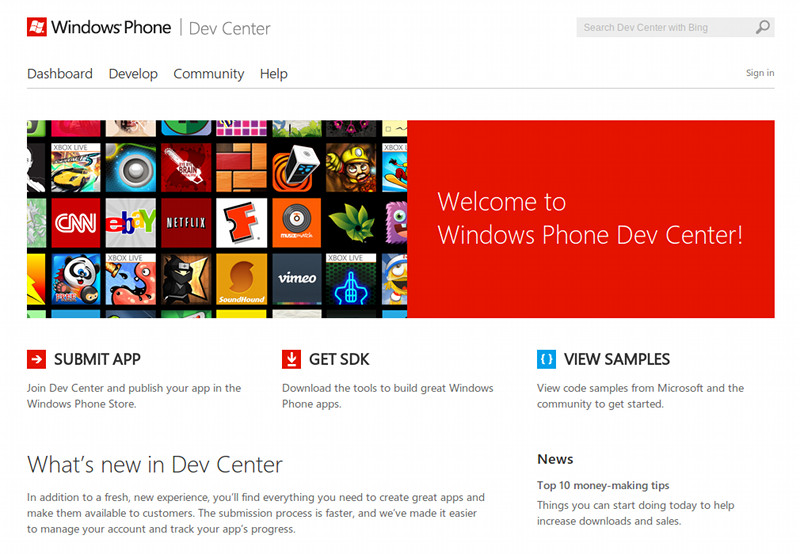Select the green leaf app tile
The image size is (800, 554).
click(x=352, y=223)
